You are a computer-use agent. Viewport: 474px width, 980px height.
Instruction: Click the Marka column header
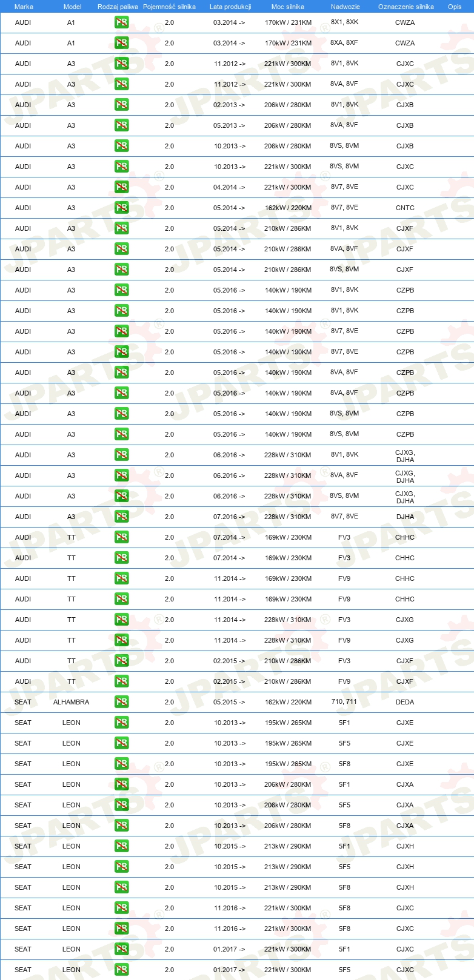point(24,7)
